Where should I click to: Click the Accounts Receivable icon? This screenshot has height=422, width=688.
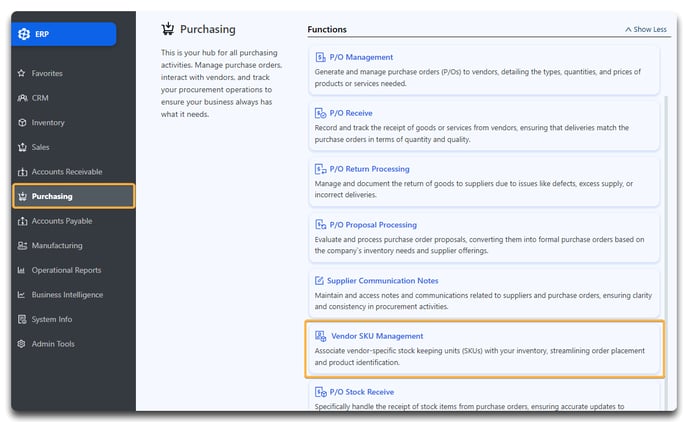pyautogui.click(x=22, y=172)
